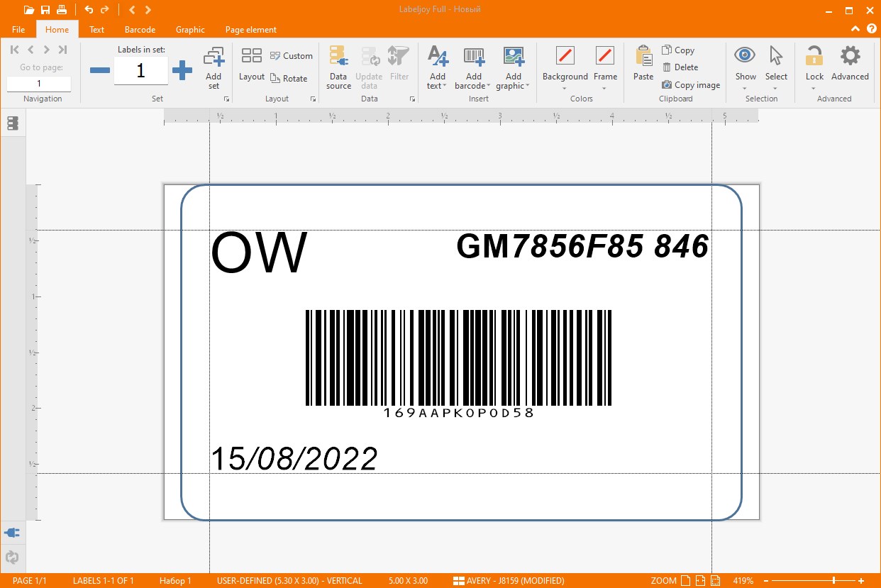Click the Print icon in the title bar

coord(62,10)
